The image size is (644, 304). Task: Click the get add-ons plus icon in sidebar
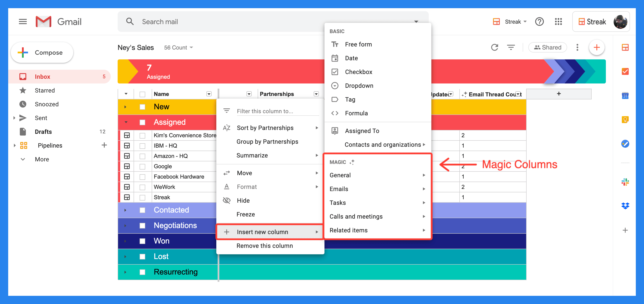(625, 230)
